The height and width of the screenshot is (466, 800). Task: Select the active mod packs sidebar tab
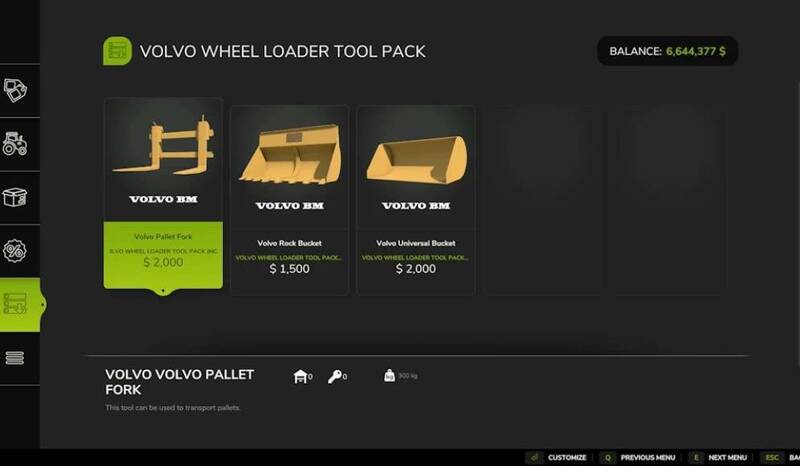coord(18,305)
